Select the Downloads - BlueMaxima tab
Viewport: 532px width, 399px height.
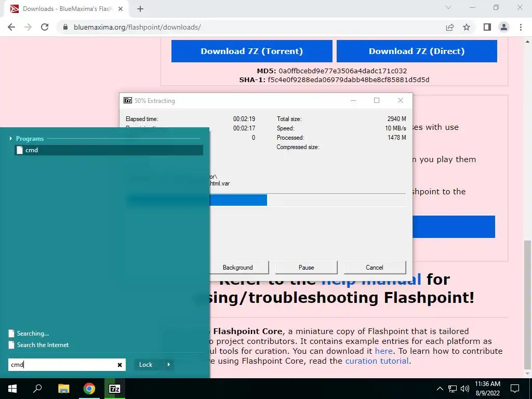coord(67,9)
